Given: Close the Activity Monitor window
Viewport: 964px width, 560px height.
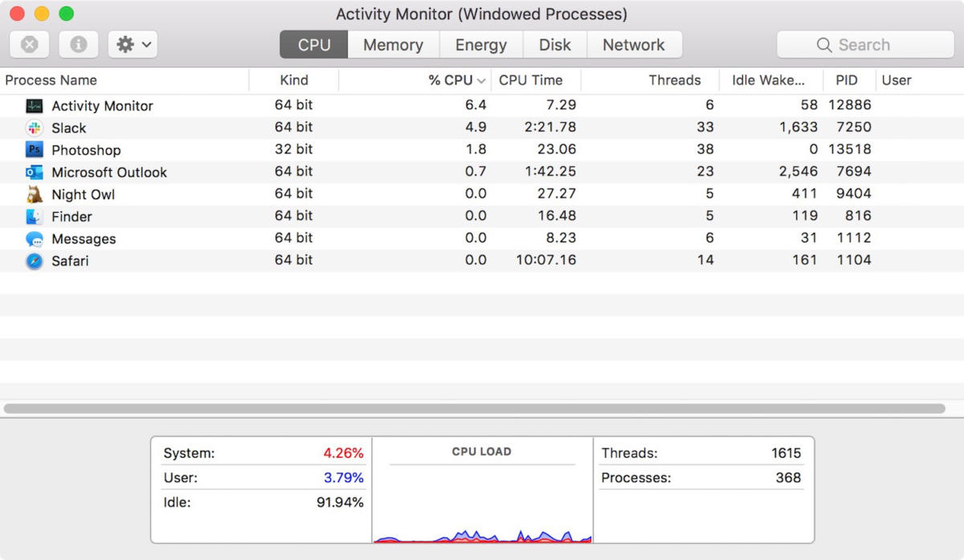Looking at the screenshot, I should (x=17, y=14).
